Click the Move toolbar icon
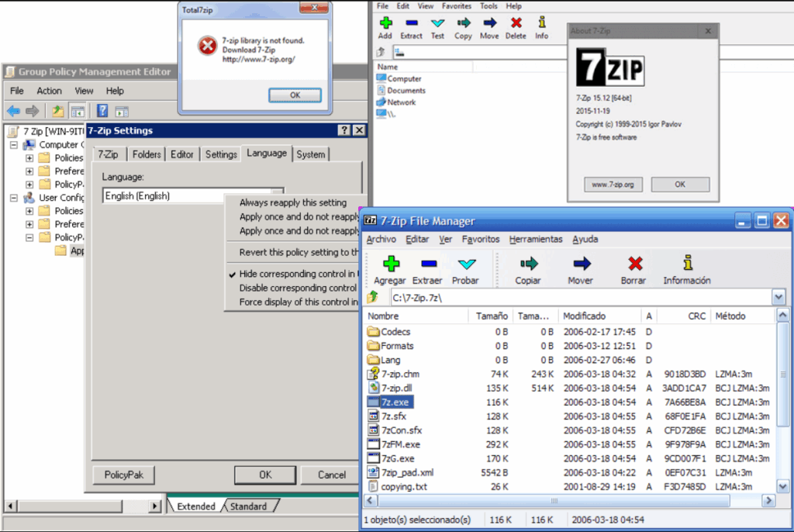 (489, 22)
